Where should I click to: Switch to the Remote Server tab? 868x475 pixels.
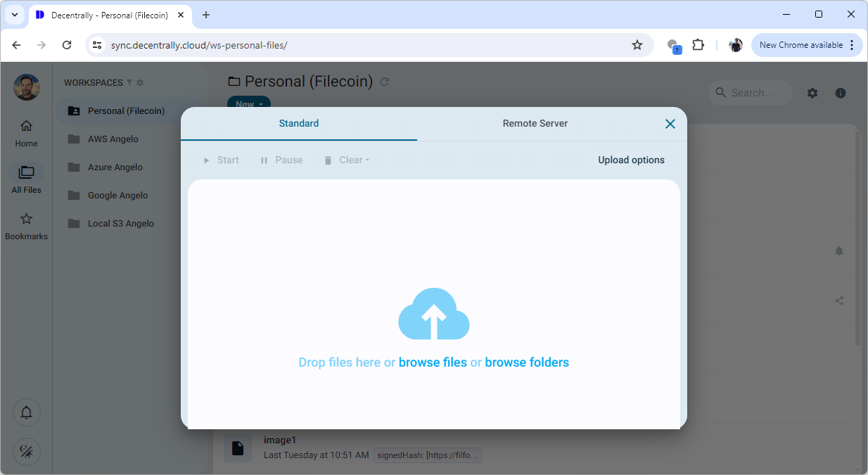(535, 124)
